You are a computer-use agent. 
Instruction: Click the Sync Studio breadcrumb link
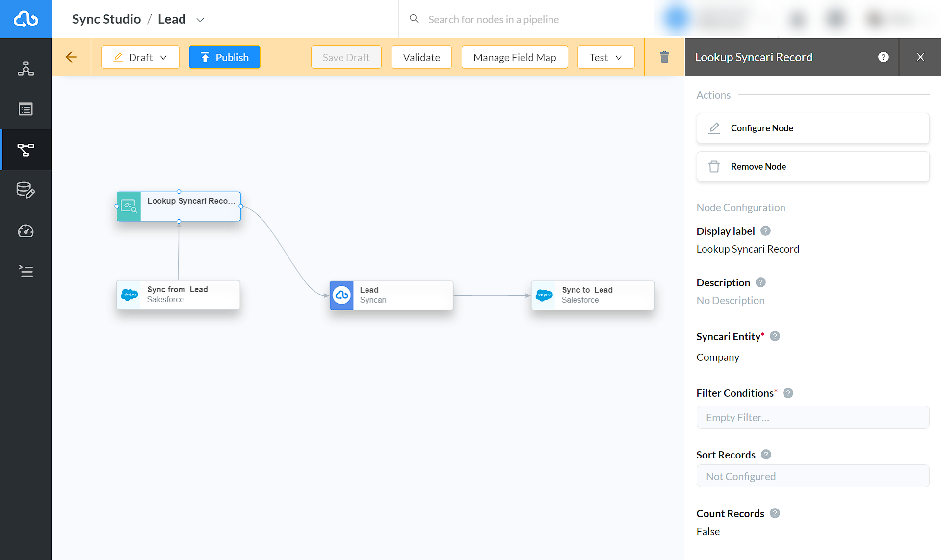106,19
